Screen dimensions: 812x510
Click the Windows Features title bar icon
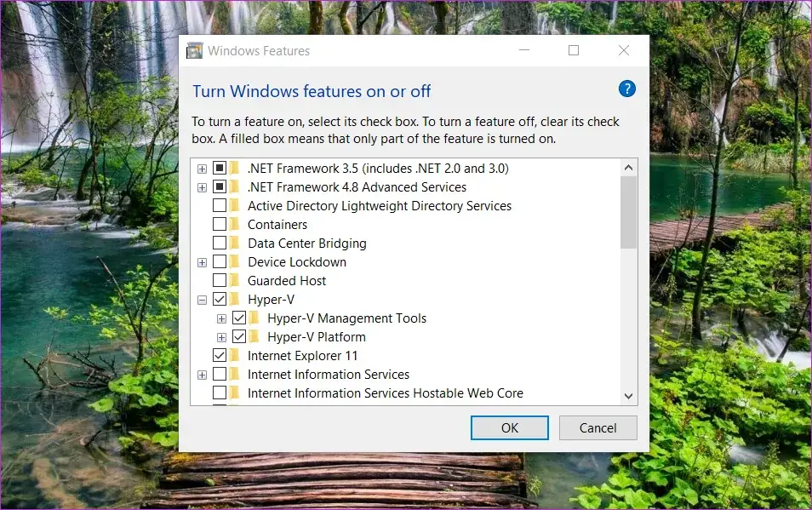[194, 51]
